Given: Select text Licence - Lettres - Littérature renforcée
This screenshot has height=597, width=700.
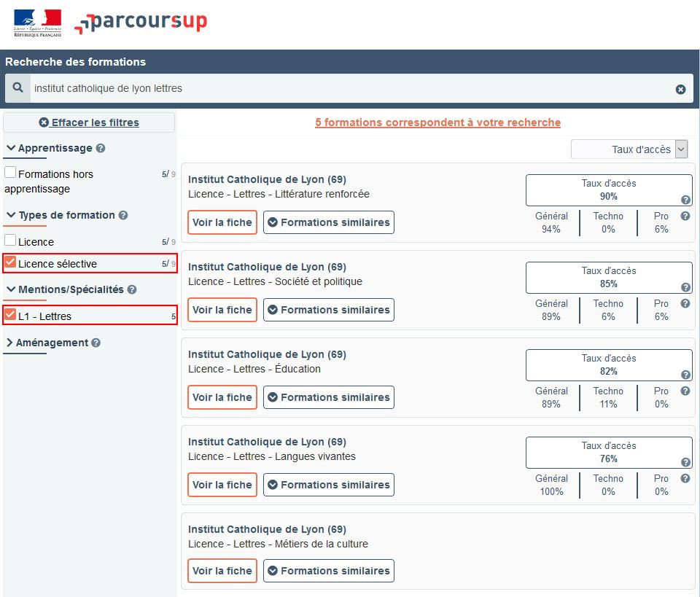Looking at the screenshot, I should (279, 194).
